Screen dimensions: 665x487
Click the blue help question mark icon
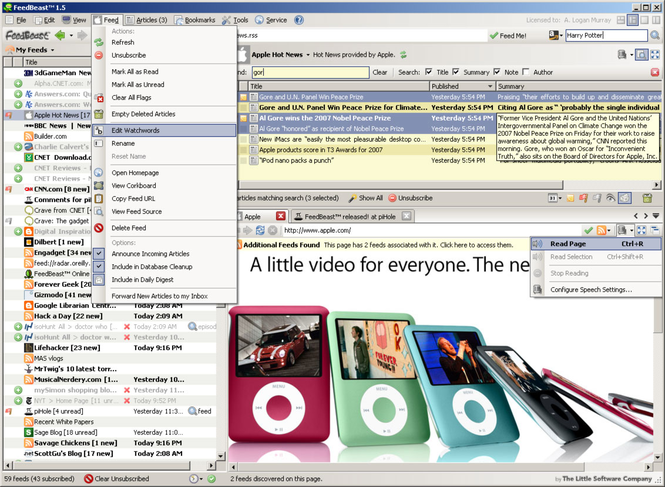tap(299, 20)
